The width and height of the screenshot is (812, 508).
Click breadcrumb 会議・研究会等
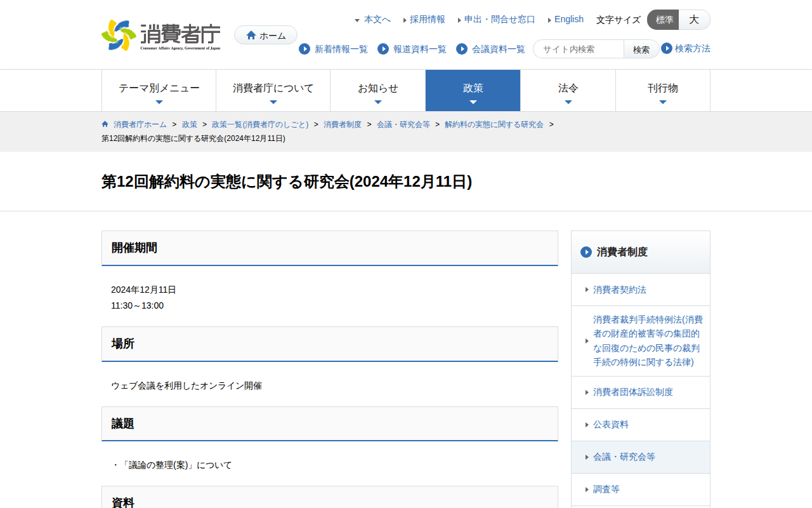[403, 124]
